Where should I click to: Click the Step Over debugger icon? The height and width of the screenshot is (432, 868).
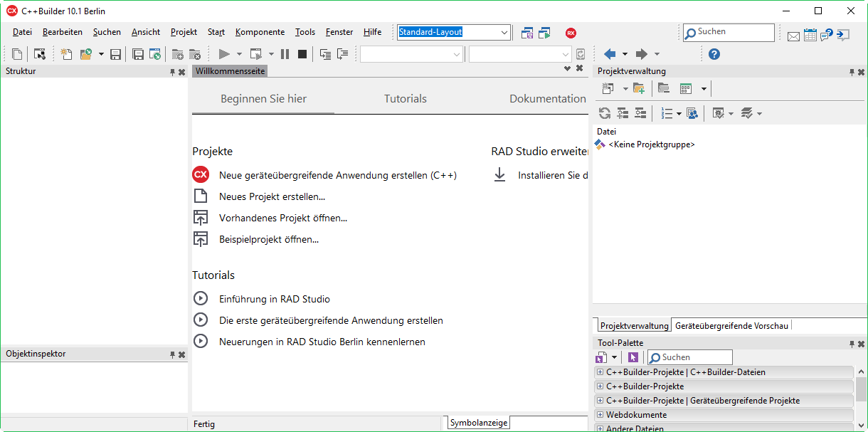[x=342, y=54]
